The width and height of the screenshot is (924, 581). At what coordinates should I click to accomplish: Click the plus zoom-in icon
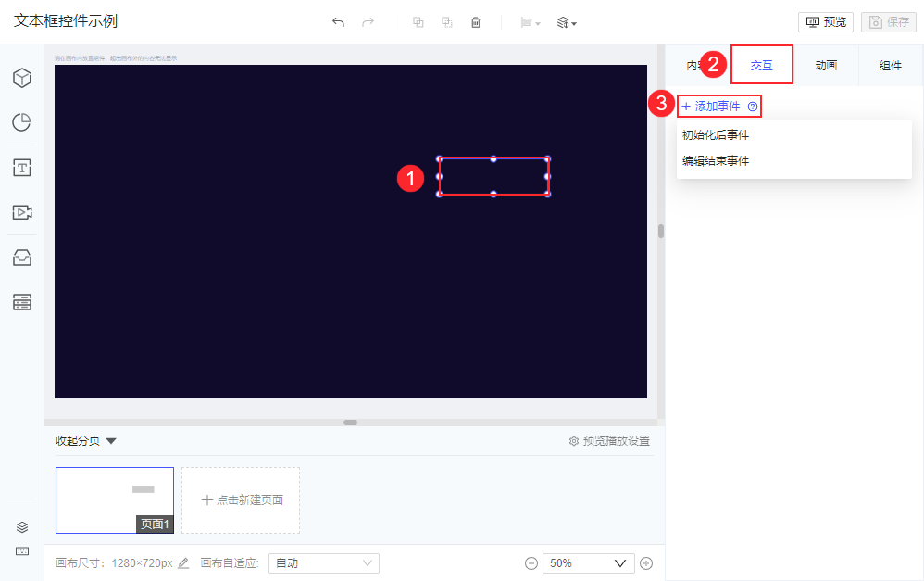(x=646, y=563)
